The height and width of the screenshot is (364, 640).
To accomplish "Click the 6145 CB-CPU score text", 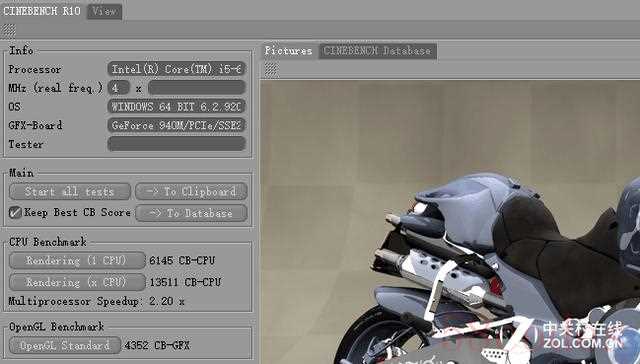I will [x=182, y=260].
